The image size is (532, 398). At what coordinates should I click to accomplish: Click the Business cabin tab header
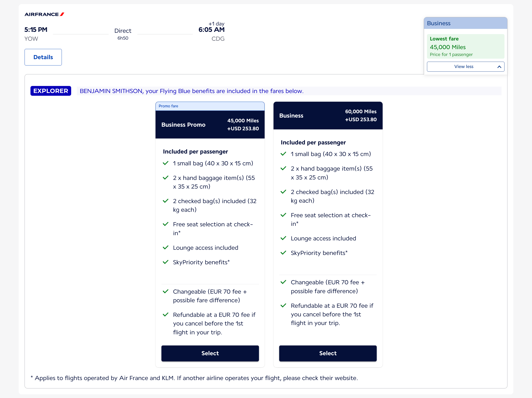tap(465, 23)
